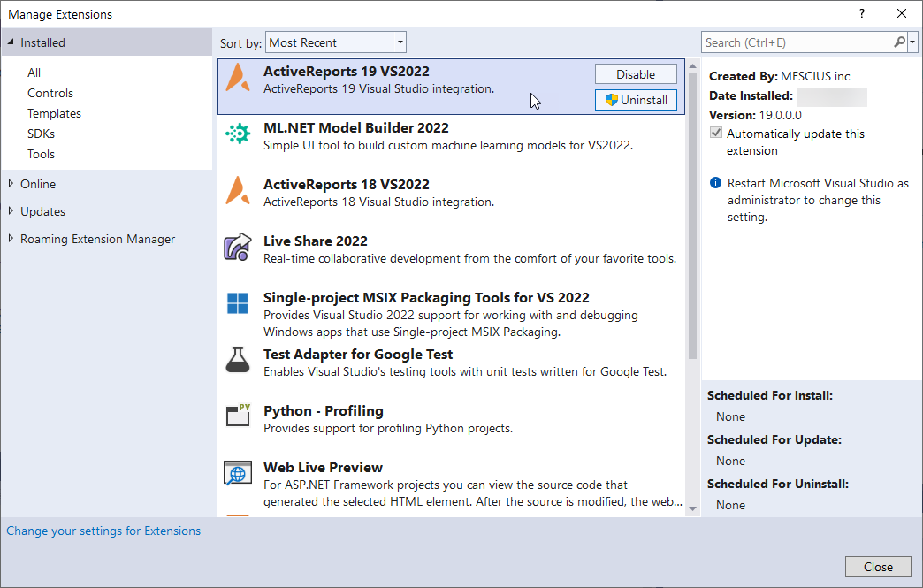The width and height of the screenshot is (923, 588).
Task: Expand the Online category
Action: pos(11,184)
